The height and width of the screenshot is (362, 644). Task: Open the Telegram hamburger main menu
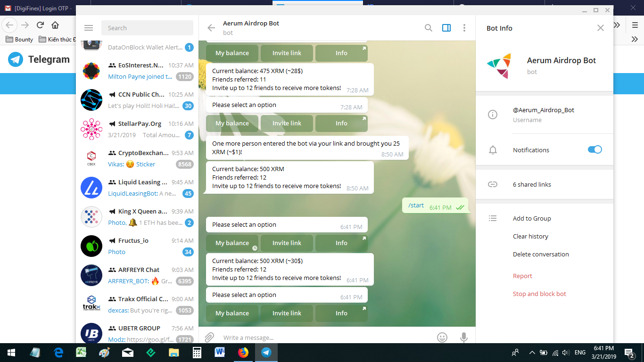(89, 28)
